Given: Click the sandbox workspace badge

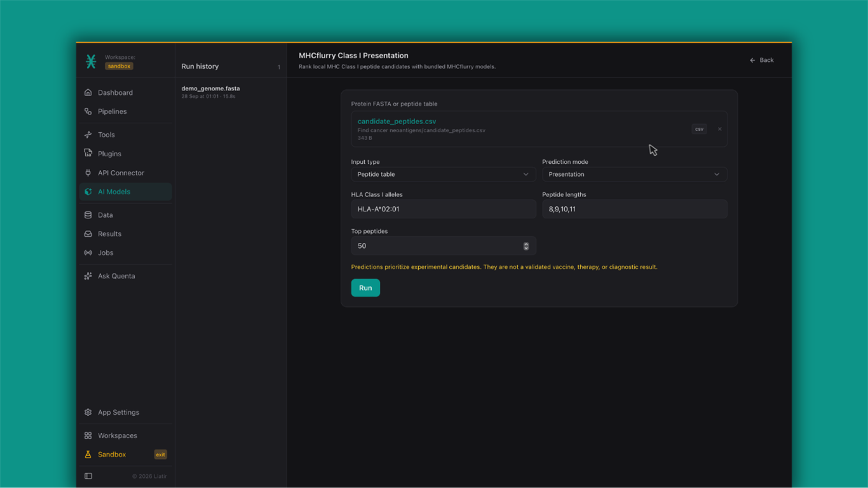Looking at the screenshot, I should (x=119, y=66).
